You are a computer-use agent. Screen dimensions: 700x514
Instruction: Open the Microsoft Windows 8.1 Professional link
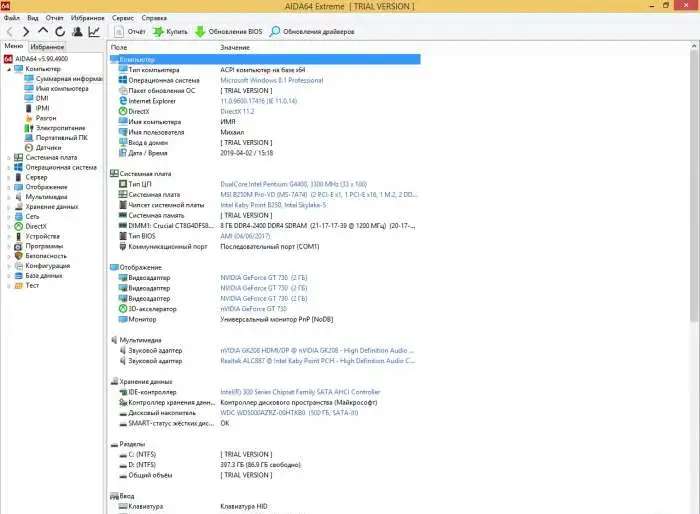(271, 80)
